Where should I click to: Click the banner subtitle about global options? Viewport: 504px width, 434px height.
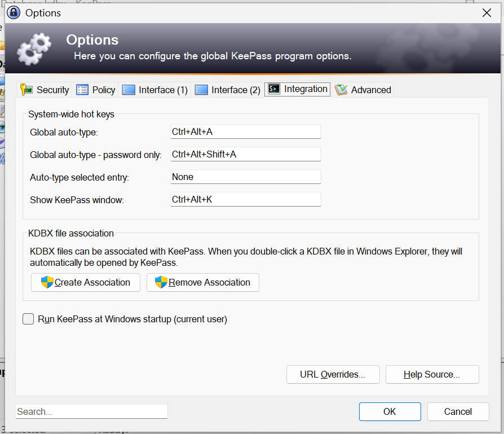(x=213, y=56)
